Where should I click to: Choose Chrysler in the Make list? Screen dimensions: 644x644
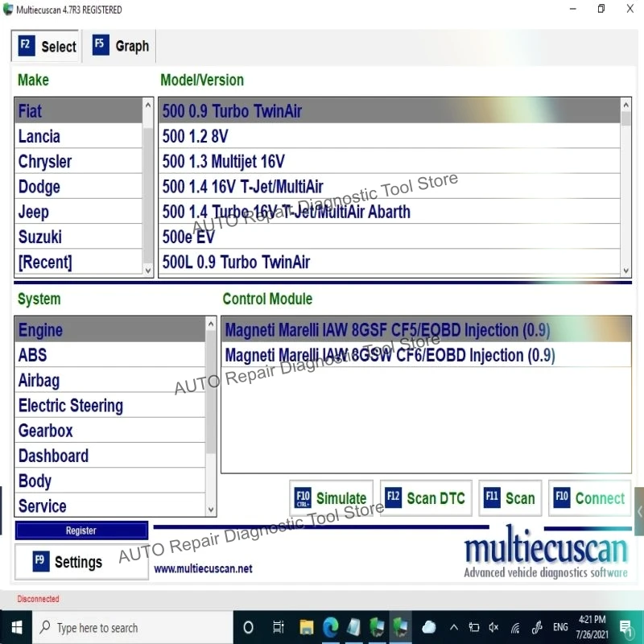(x=78, y=162)
